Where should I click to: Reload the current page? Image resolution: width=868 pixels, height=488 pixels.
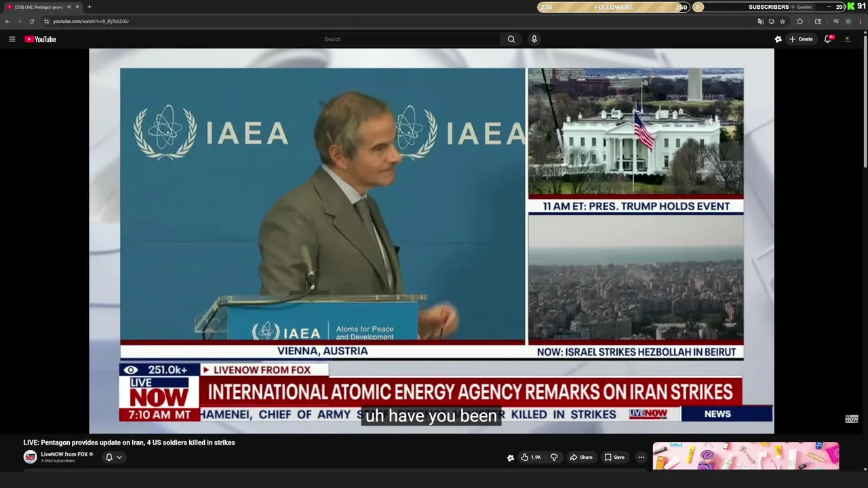31,21
